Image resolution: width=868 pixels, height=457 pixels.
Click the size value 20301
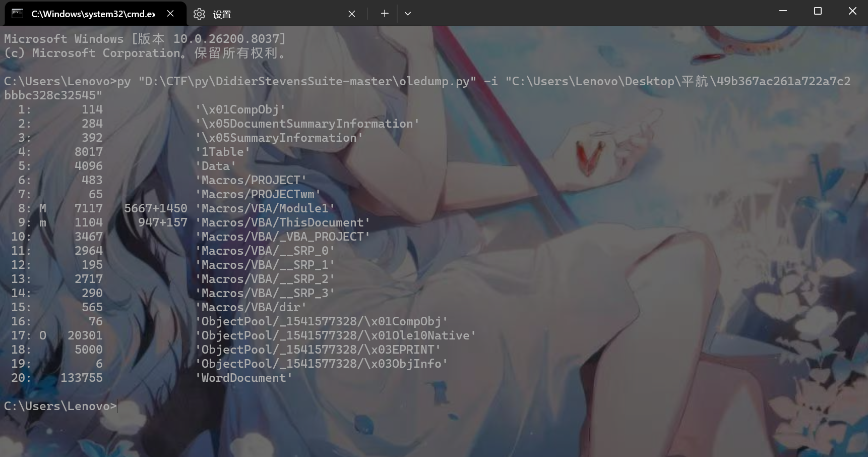(85, 335)
